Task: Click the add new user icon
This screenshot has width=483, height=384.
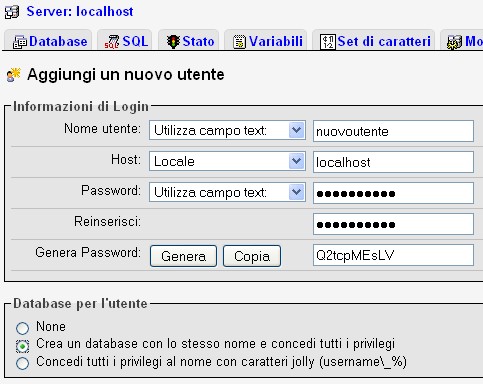Action: tap(13, 75)
